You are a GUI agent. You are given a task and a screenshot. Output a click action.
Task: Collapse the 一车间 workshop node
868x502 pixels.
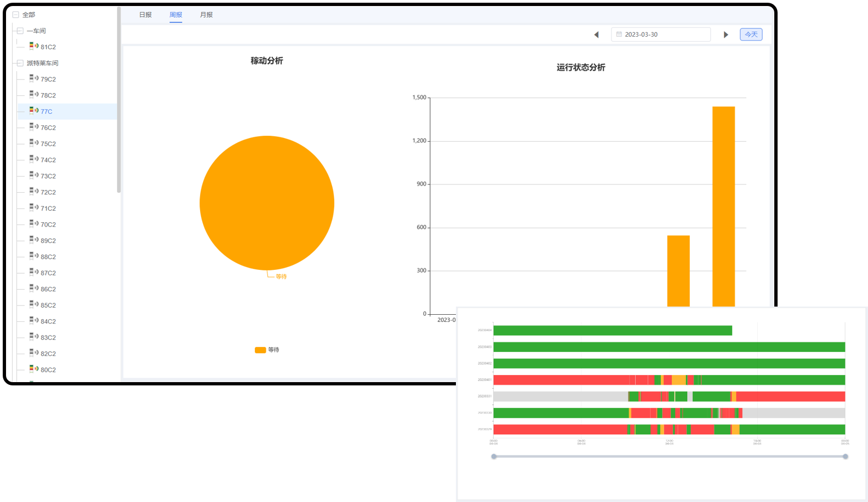click(20, 31)
